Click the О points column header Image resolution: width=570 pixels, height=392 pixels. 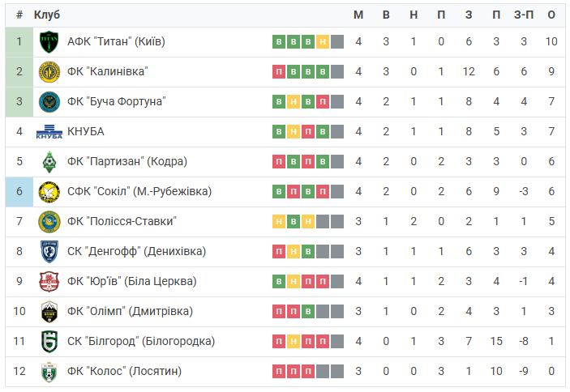(551, 15)
